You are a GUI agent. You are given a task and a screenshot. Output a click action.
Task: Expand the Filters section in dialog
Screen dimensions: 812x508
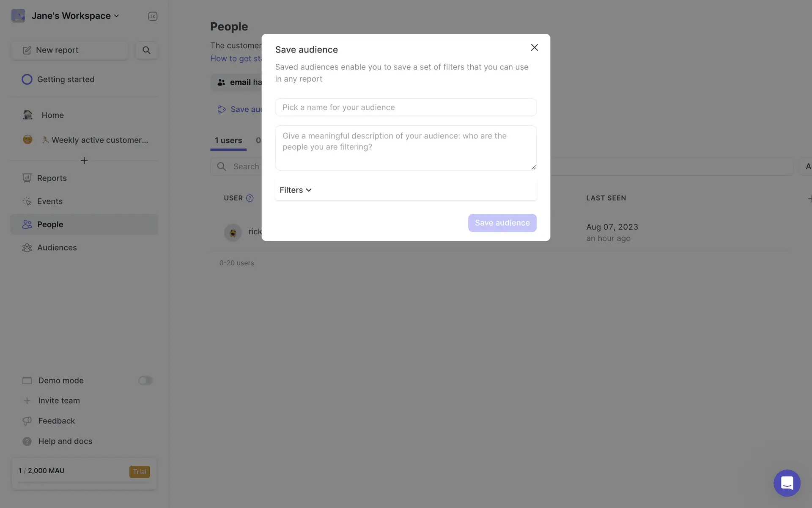(x=296, y=190)
